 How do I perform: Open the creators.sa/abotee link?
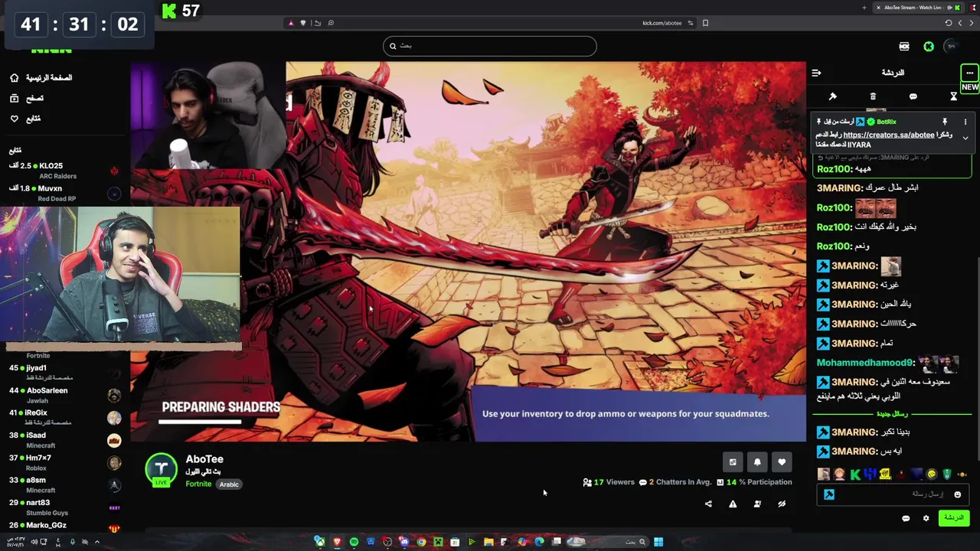click(888, 135)
